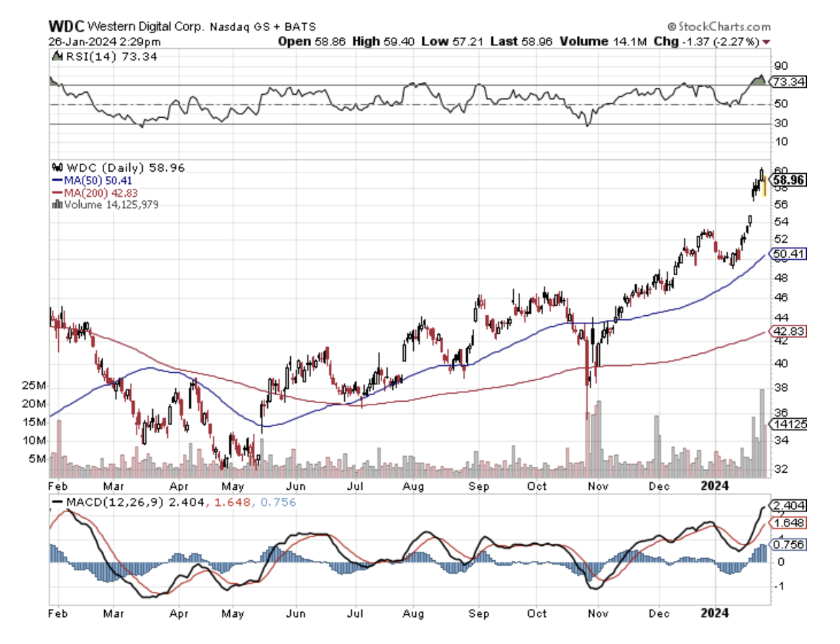Select the blue MA(50) legend line

click(56, 180)
